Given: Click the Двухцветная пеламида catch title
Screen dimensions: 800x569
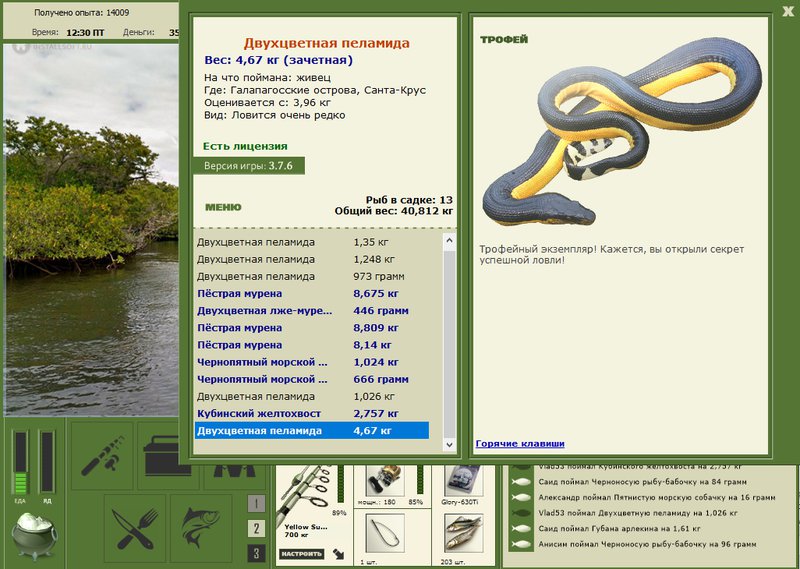Looking at the screenshot, I should (327, 43).
